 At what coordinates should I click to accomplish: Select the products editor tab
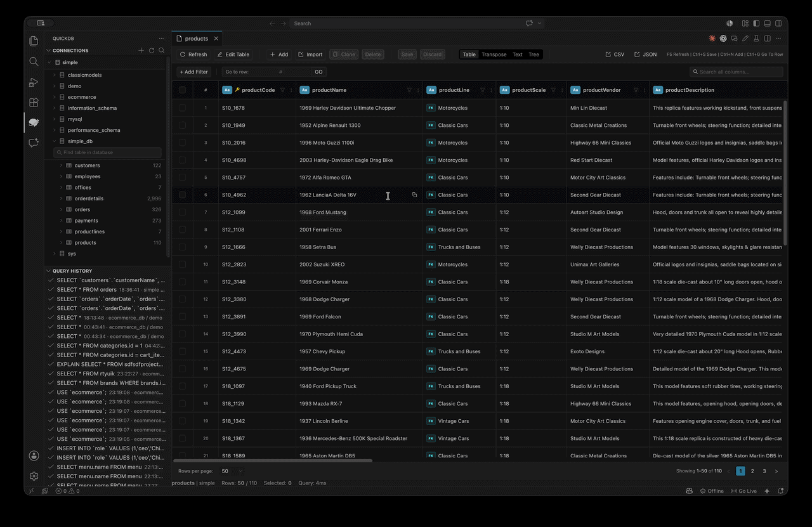(x=198, y=39)
